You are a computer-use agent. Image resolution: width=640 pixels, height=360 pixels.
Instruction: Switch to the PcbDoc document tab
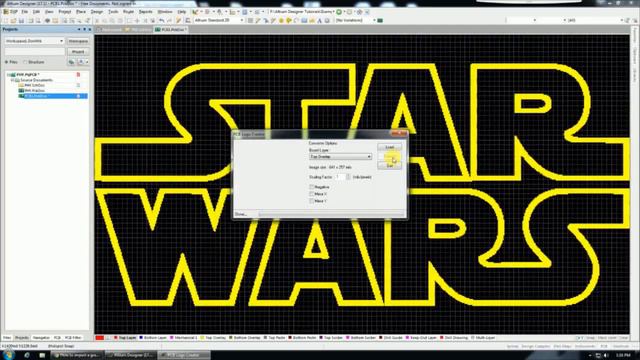(171, 30)
